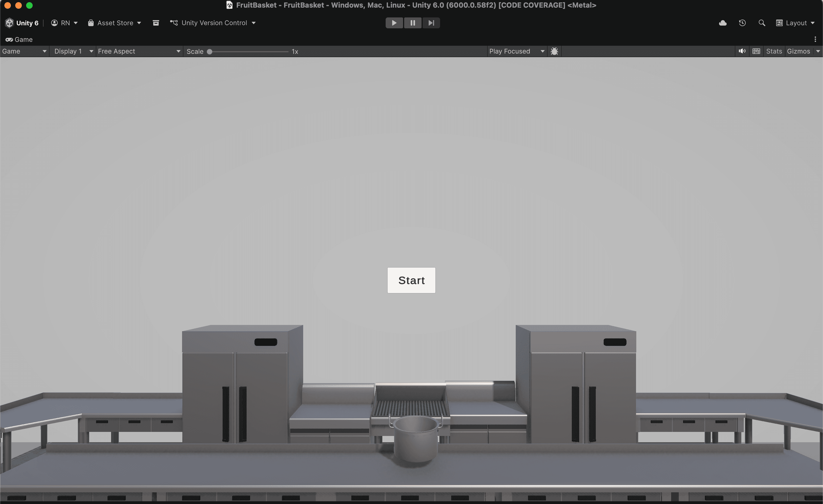Click the search magnifier icon

click(761, 23)
